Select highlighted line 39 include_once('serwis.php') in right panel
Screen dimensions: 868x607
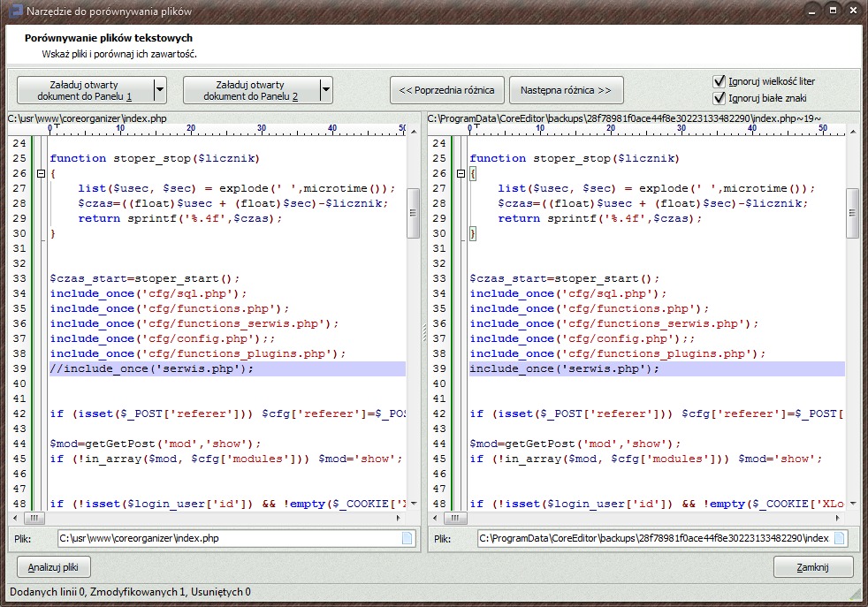click(657, 368)
